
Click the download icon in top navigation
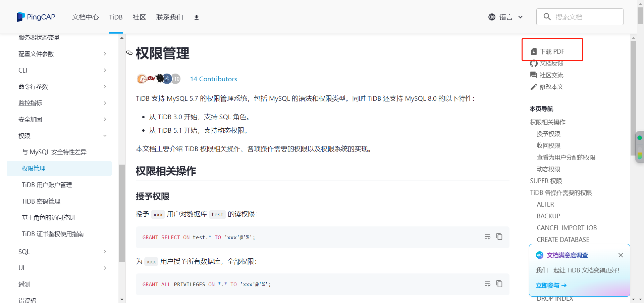197,17
